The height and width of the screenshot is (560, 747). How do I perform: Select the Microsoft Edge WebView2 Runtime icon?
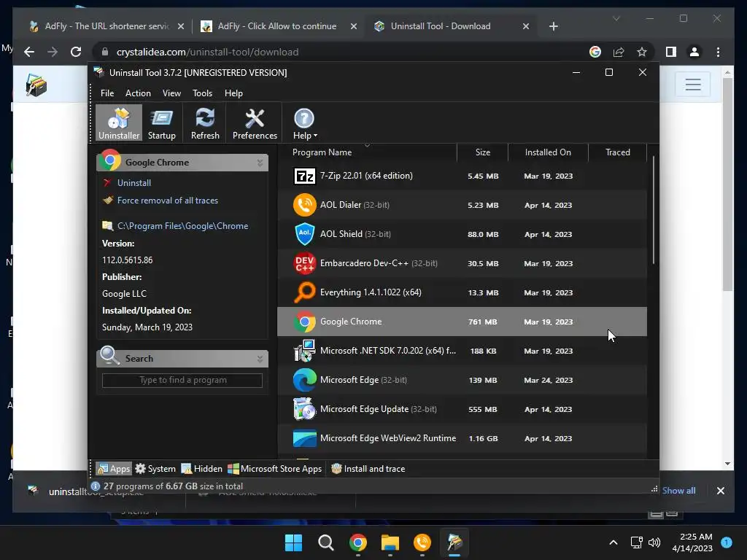pyautogui.click(x=304, y=438)
